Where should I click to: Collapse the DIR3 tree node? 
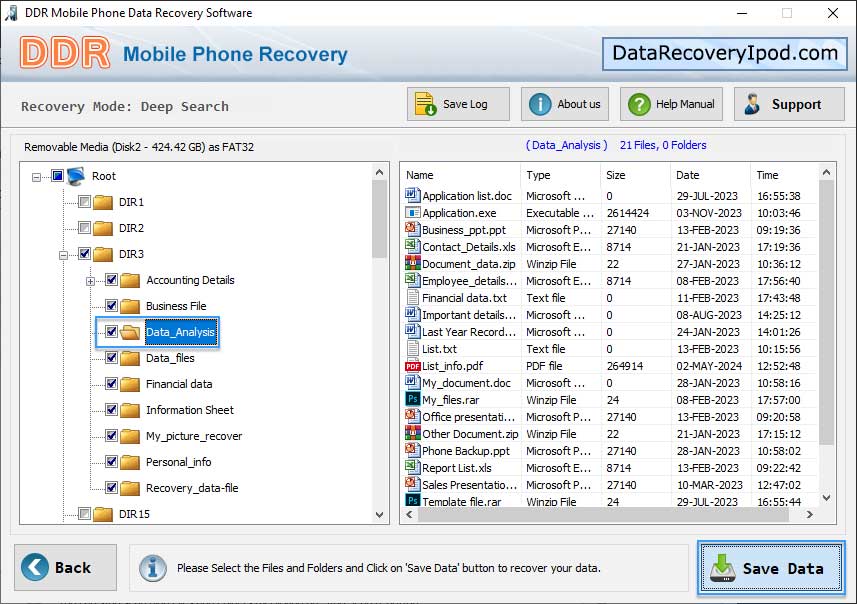click(x=63, y=255)
